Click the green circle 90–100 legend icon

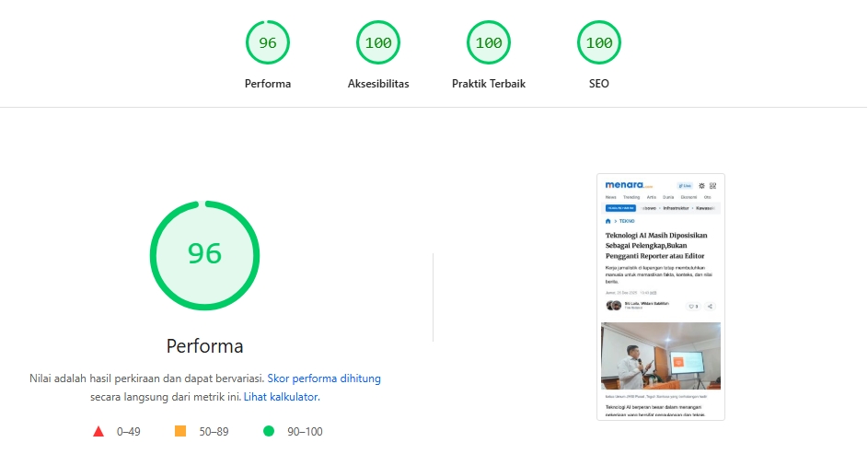pos(269,431)
